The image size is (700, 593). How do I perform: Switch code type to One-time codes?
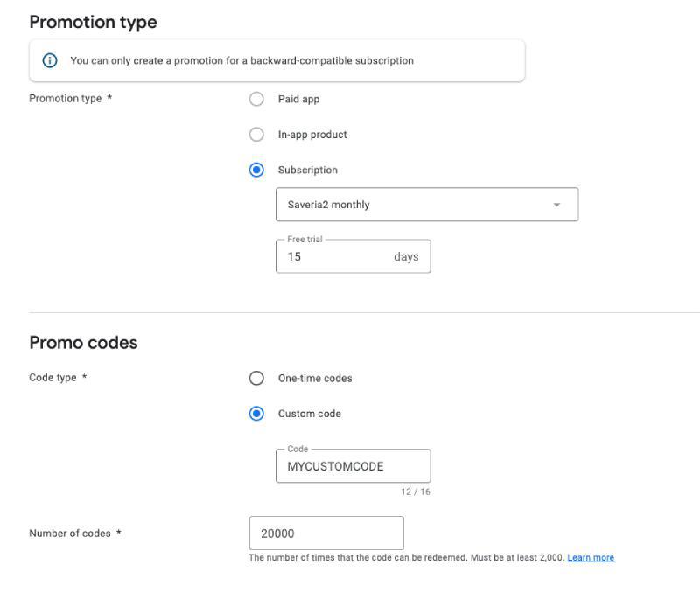coord(256,379)
